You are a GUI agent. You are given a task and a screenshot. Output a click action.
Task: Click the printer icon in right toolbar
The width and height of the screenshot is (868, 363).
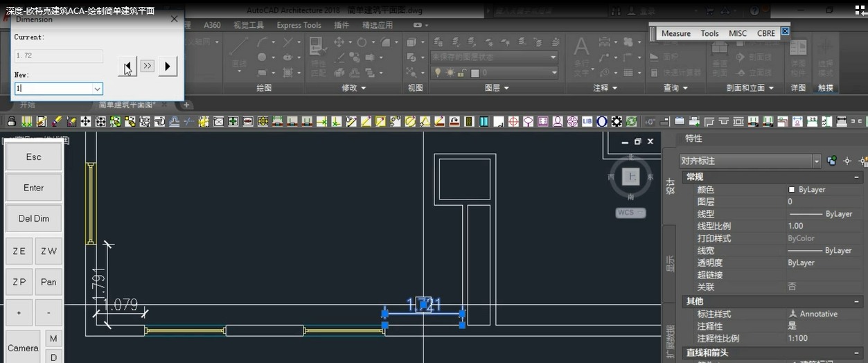[x=696, y=121]
